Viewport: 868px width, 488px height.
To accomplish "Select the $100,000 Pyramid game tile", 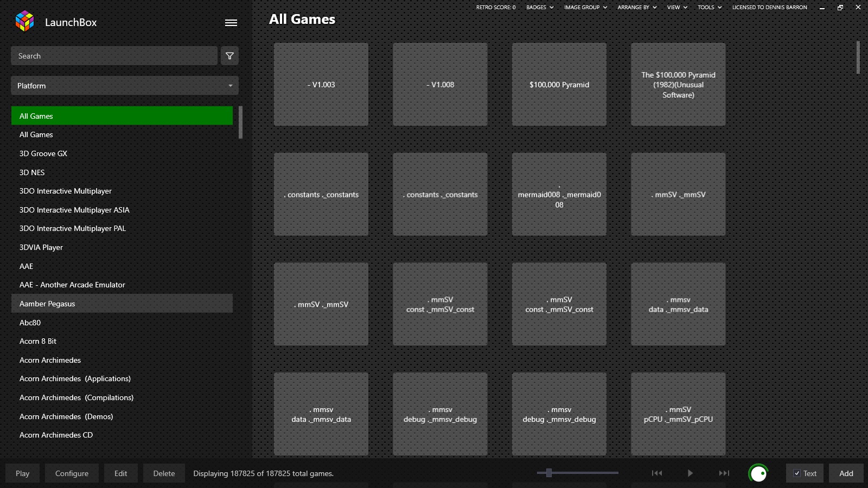I will click(559, 85).
